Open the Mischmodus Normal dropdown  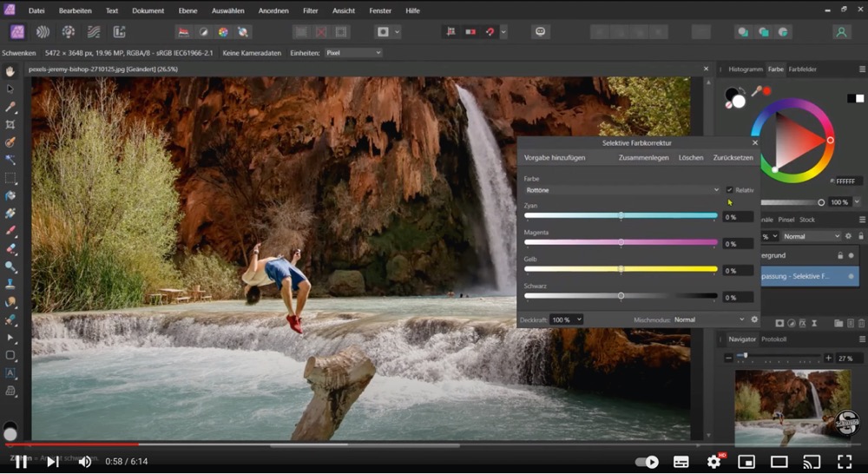(x=709, y=319)
